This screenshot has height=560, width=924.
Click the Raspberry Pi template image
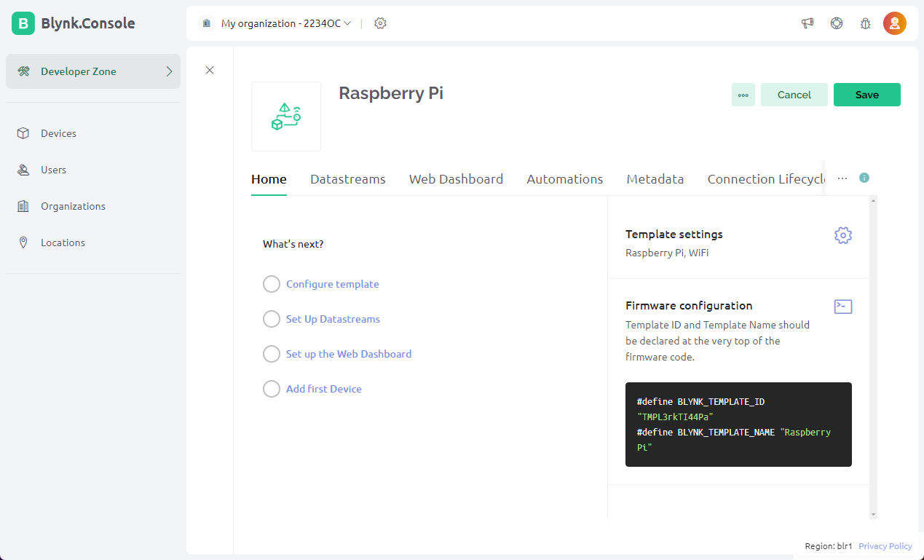[286, 117]
